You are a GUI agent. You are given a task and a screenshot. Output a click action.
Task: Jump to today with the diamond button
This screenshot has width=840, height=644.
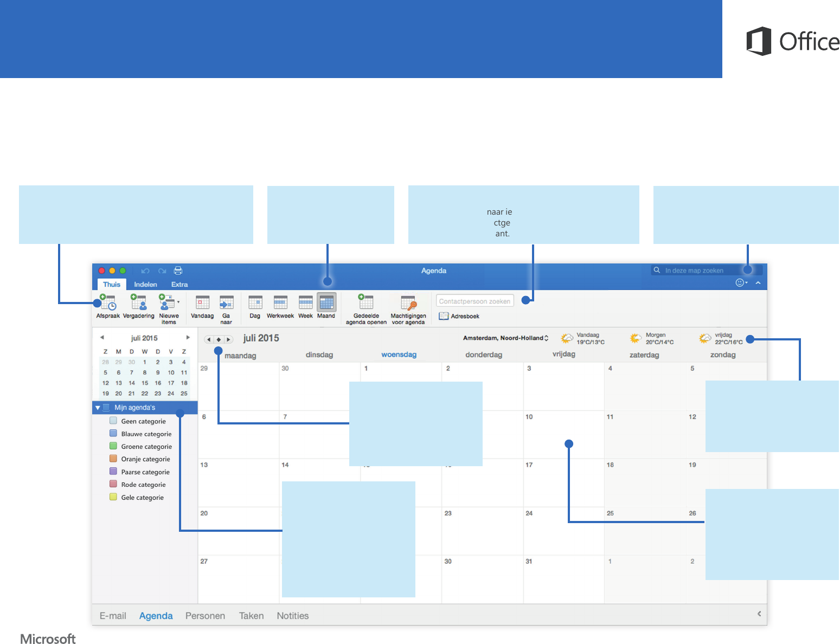pos(219,339)
